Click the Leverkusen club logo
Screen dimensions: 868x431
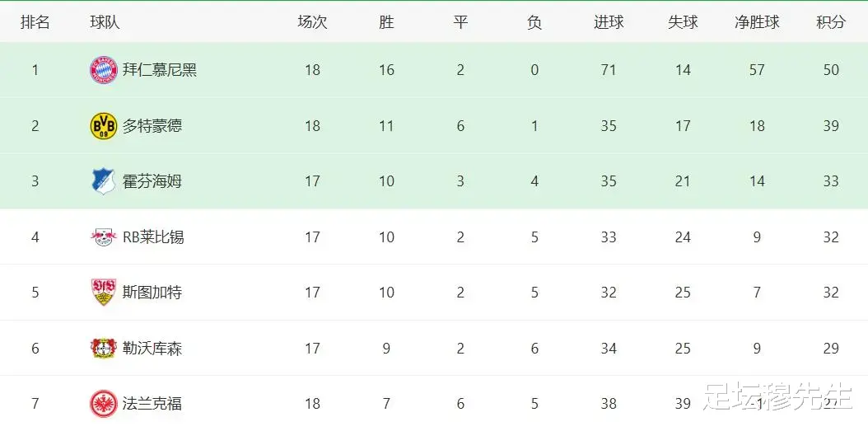(x=104, y=349)
